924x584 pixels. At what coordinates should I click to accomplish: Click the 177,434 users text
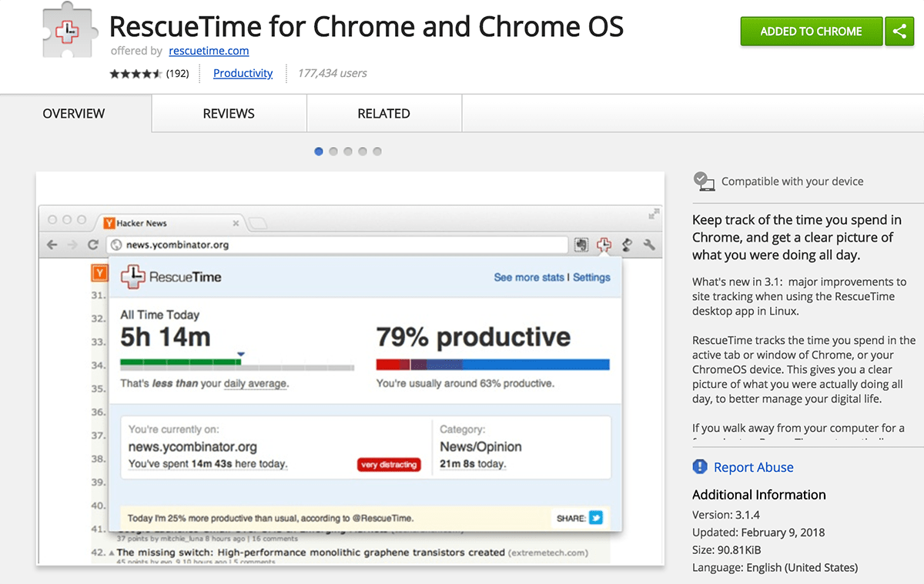pyautogui.click(x=332, y=73)
